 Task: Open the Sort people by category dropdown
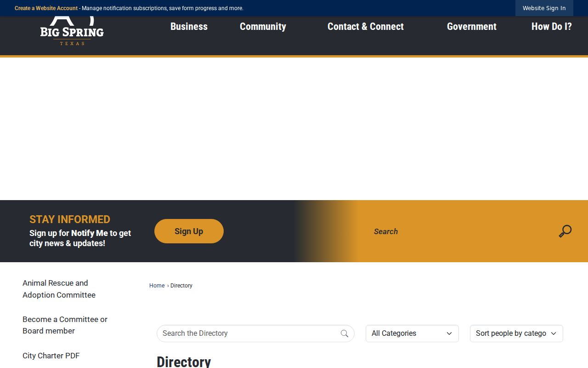pos(516,333)
